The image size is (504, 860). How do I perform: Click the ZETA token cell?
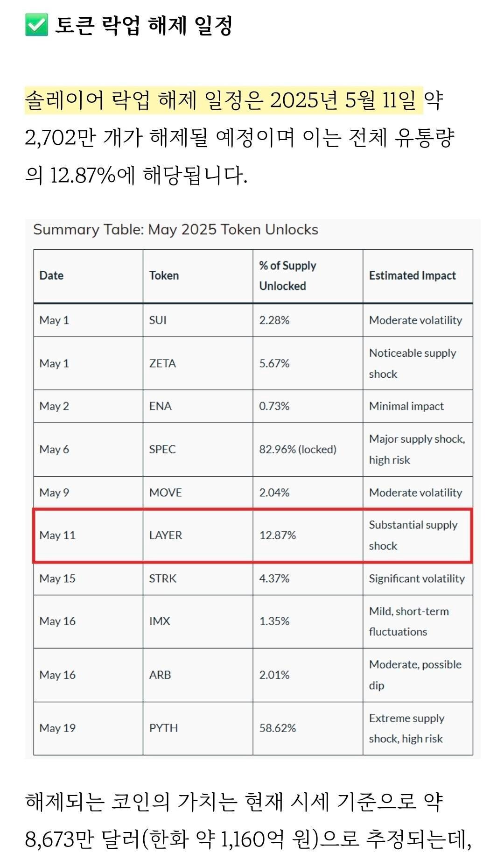coord(162,363)
